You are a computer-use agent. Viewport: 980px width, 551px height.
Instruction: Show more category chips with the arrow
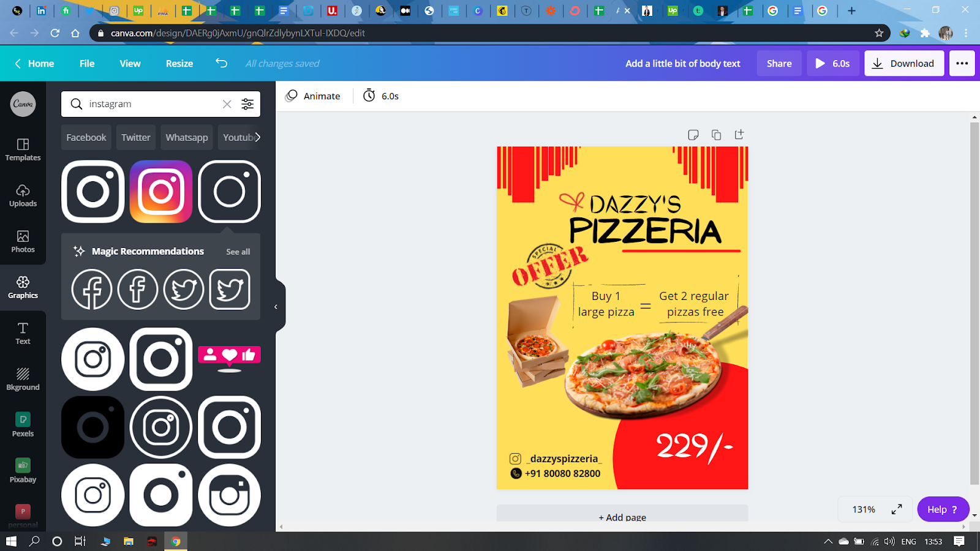(x=257, y=137)
